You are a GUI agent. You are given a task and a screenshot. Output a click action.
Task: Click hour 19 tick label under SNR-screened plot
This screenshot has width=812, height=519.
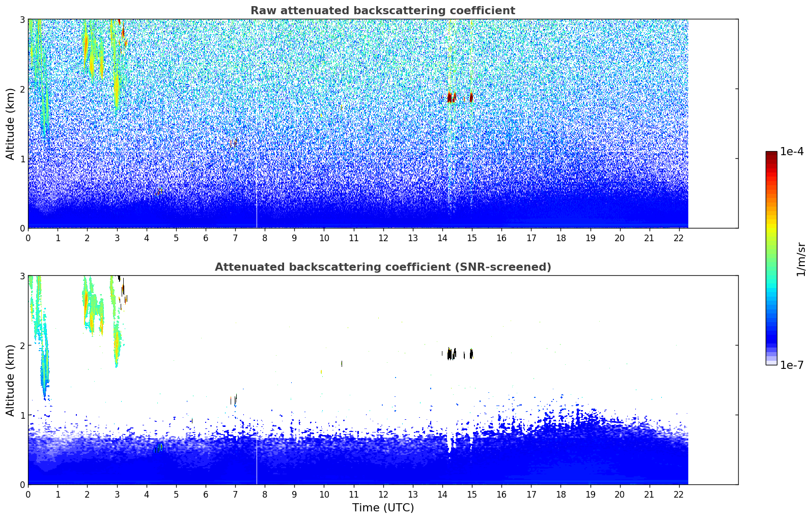591,494
